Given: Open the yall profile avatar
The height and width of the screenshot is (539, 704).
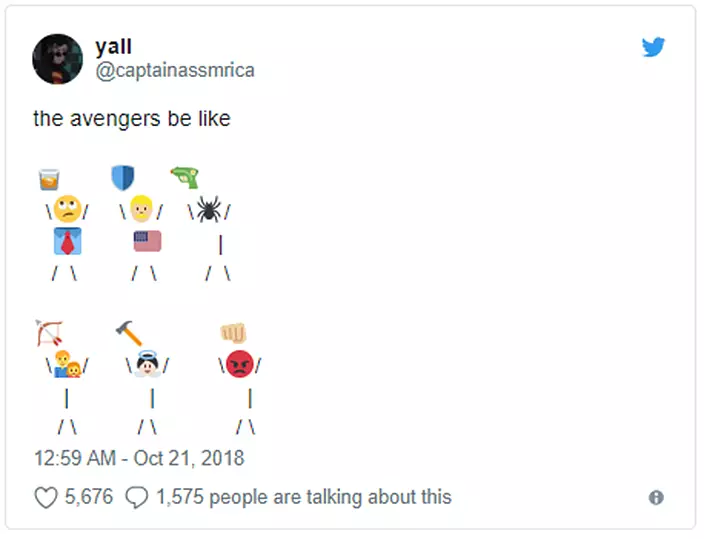Looking at the screenshot, I should 58,59.
